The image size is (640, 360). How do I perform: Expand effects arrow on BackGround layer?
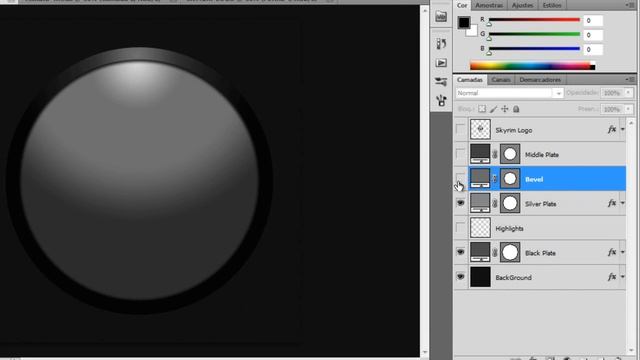coord(622,277)
